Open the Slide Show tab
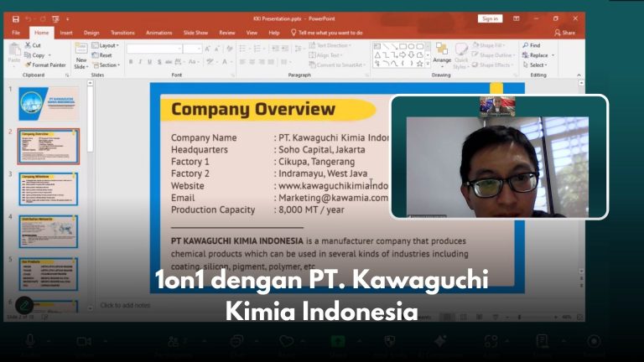Image resolution: width=644 pixels, height=362 pixels. pyautogui.click(x=195, y=33)
